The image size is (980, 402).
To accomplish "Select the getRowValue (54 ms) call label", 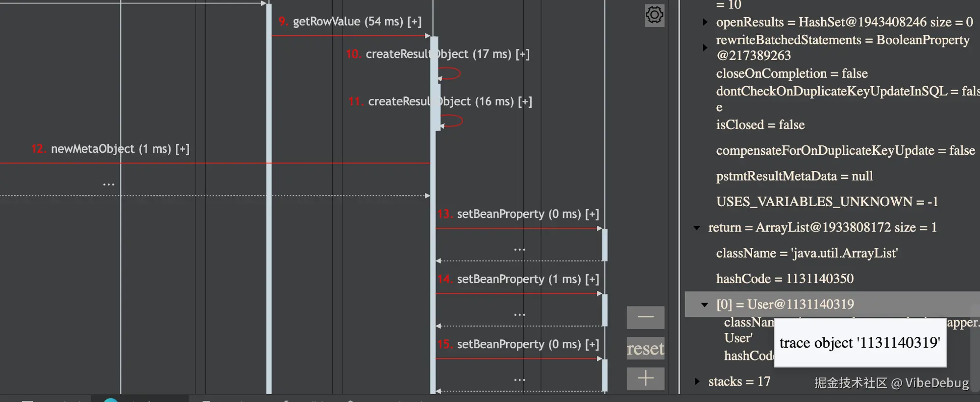I will click(x=348, y=22).
